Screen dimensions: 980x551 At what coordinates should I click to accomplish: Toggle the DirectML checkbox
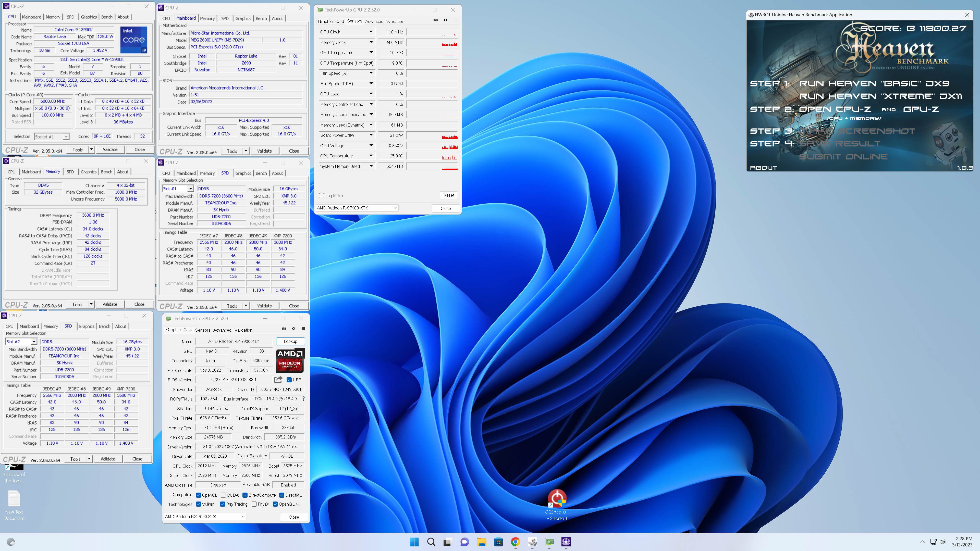[x=282, y=495]
